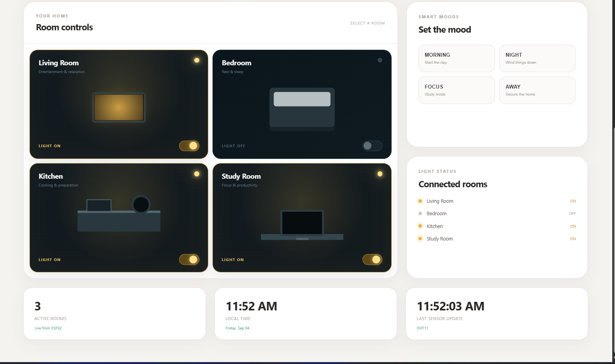This screenshot has height=364, width=615.
Task: Click the Living Room ON status text
Action: [573, 201]
